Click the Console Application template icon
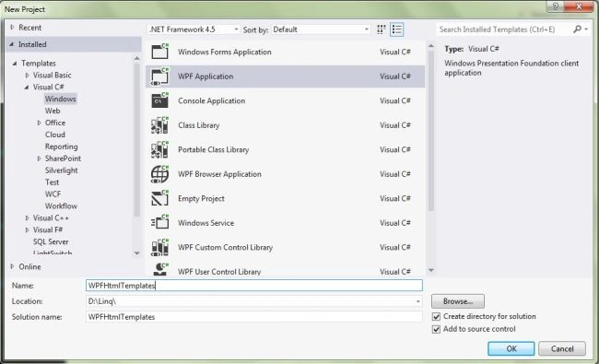 [x=159, y=100]
